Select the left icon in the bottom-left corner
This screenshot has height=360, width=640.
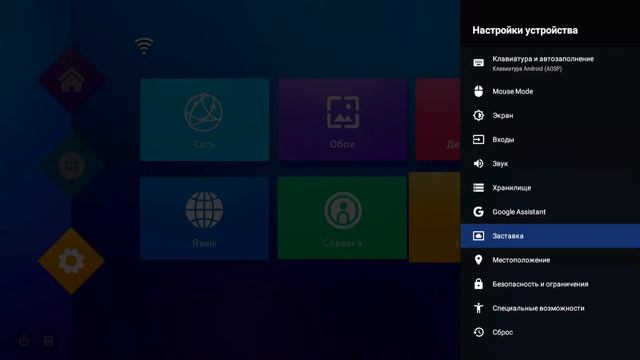[x=24, y=340]
